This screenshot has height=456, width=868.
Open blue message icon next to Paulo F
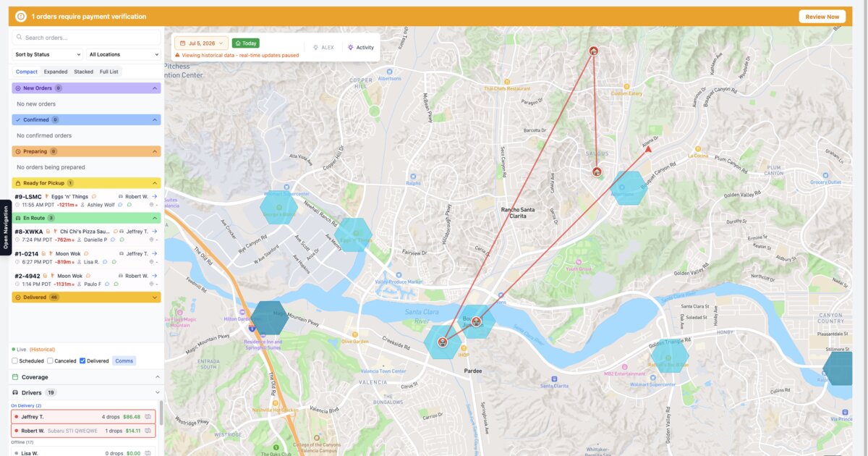point(107,284)
